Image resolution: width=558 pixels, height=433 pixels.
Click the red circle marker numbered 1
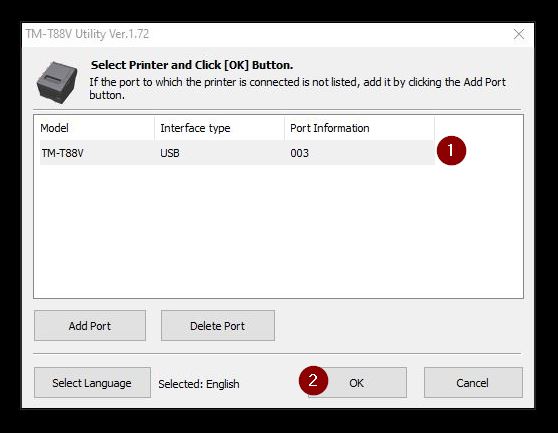pos(451,151)
